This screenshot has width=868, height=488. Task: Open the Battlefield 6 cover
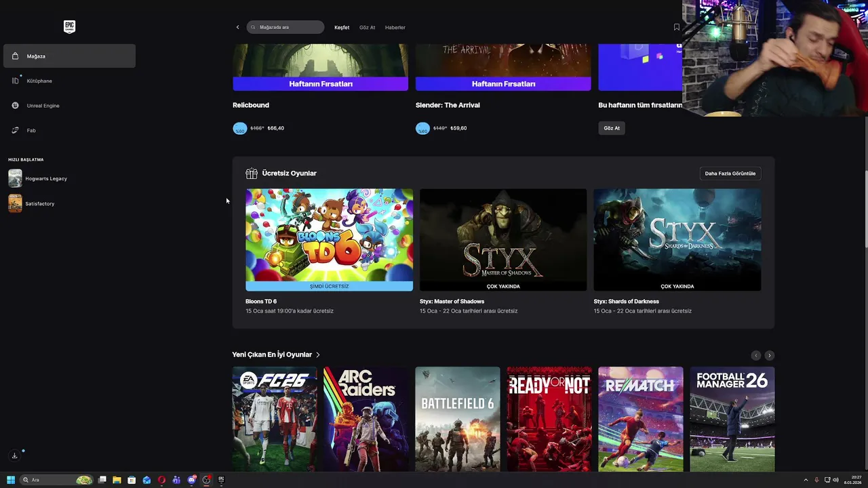(x=458, y=419)
